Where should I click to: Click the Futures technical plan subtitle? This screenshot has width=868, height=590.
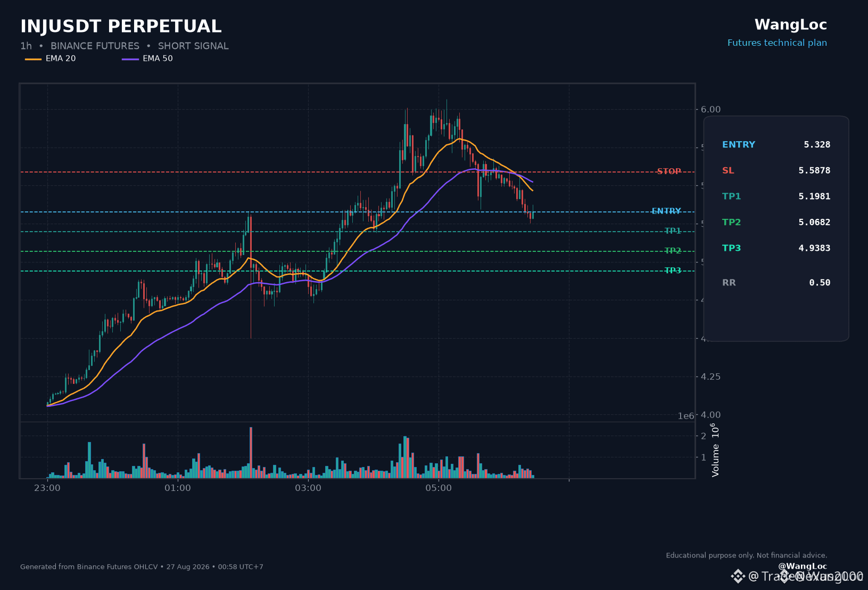click(777, 43)
